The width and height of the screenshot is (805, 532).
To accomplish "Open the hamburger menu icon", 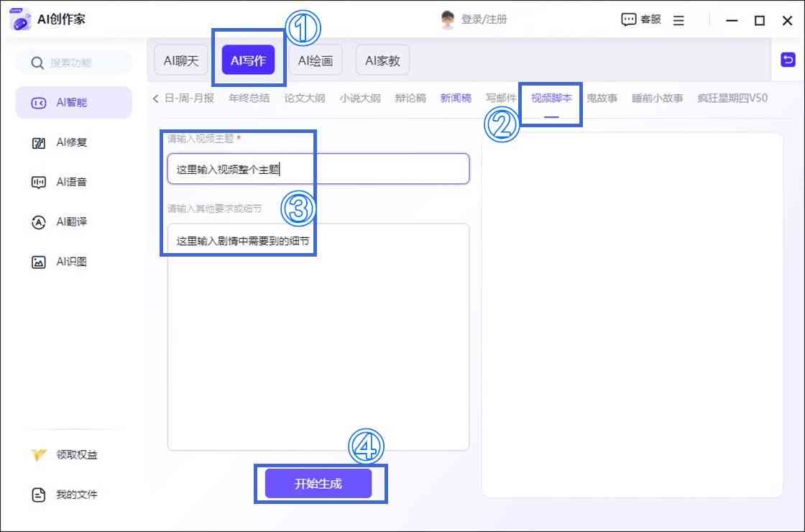I will coord(678,20).
